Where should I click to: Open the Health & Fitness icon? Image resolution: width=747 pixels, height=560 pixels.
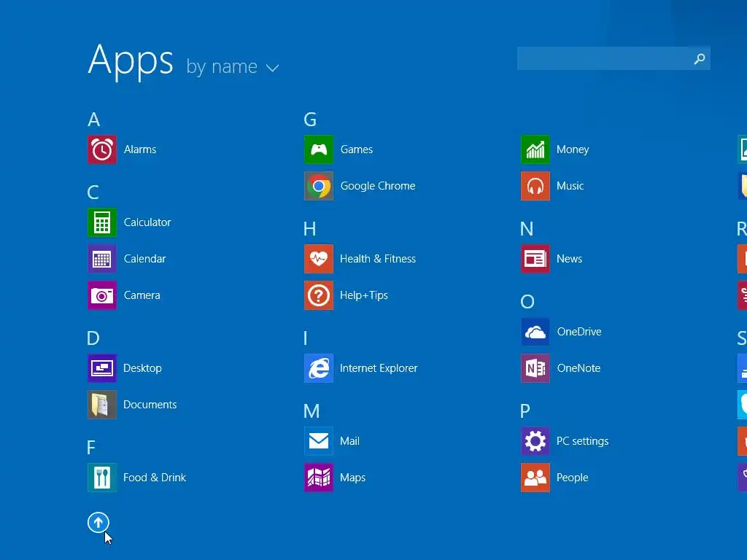click(x=319, y=259)
